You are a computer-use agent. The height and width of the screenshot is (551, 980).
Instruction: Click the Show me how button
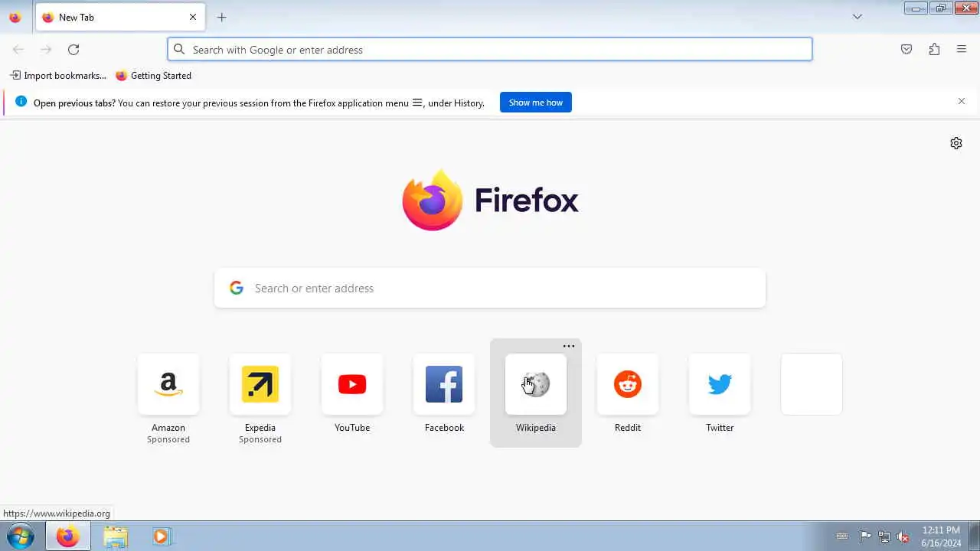536,103
